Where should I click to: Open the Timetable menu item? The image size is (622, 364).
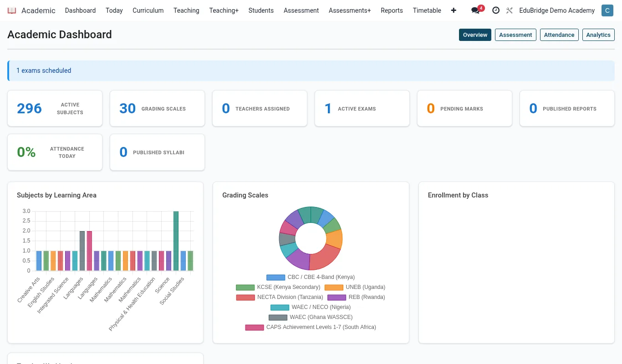(x=427, y=10)
